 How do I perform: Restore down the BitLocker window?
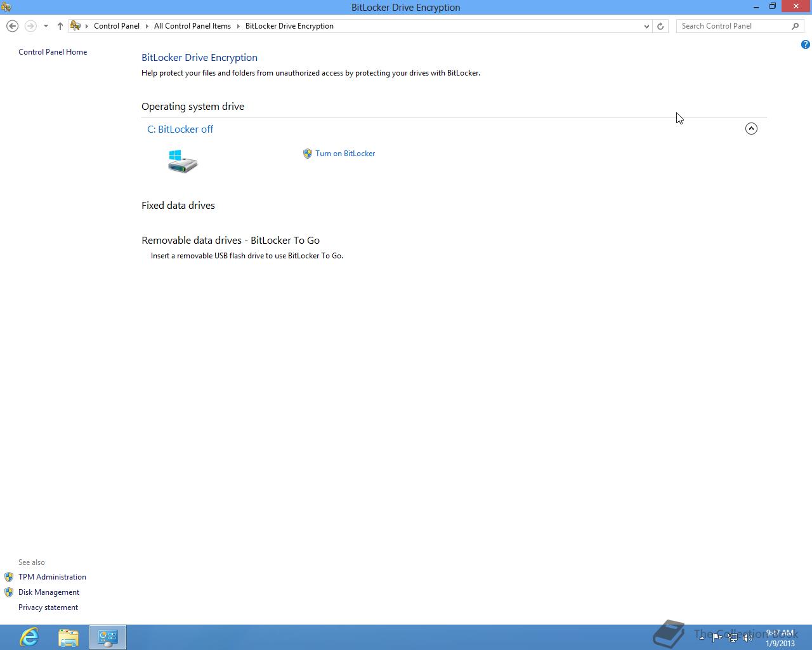click(x=773, y=6)
